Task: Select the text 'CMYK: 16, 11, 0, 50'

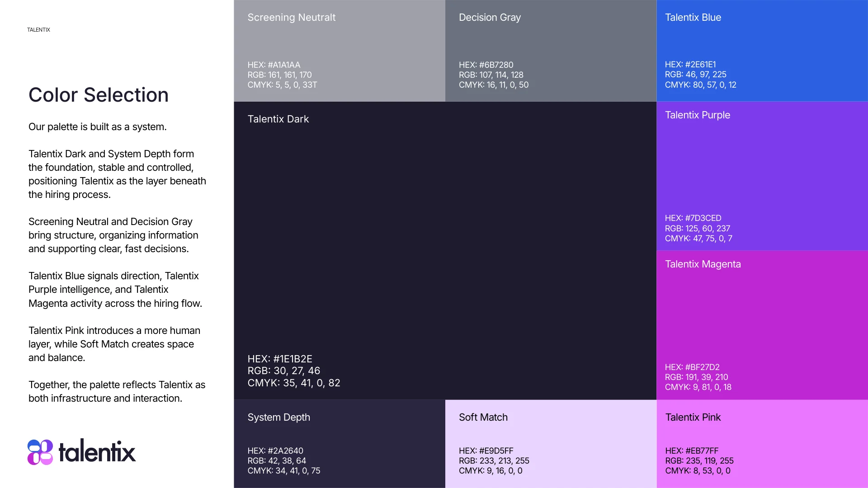Action: coord(494,85)
